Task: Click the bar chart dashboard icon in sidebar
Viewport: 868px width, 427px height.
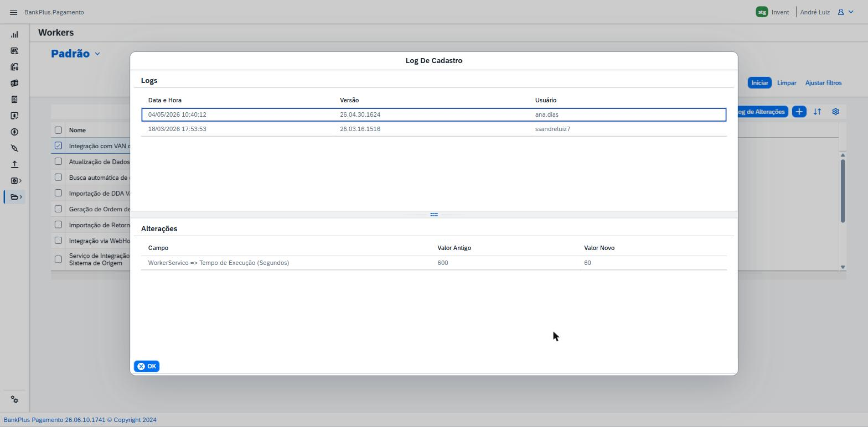Action: [14, 35]
